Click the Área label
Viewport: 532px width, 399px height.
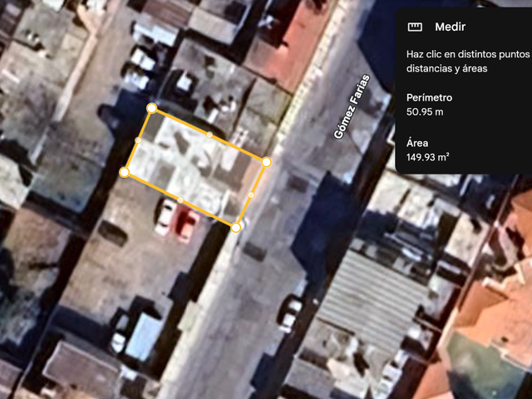[417, 143]
